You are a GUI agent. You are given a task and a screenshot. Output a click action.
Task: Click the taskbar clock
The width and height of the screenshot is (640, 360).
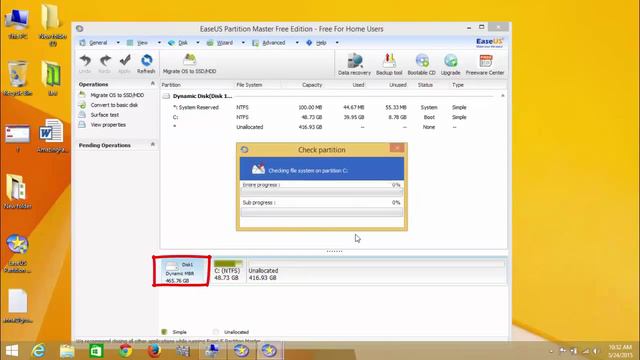tap(620, 351)
